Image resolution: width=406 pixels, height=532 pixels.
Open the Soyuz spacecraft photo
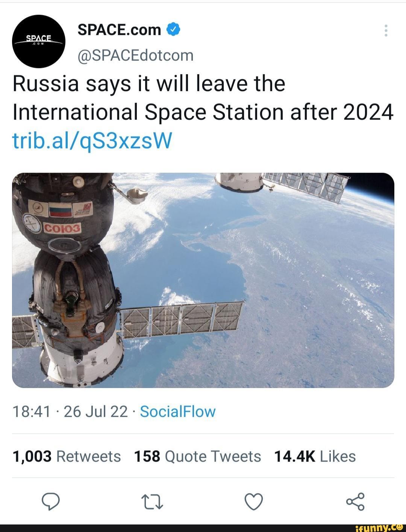tap(203, 280)
